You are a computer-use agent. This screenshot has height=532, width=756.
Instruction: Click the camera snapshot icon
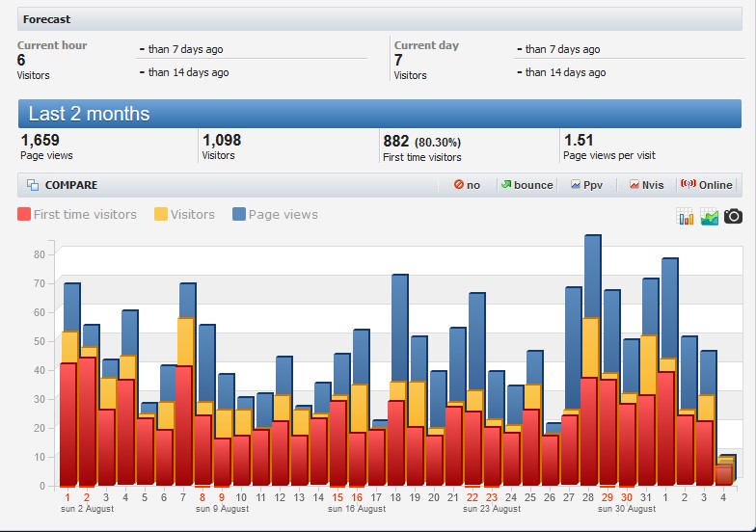coord(733,217)
